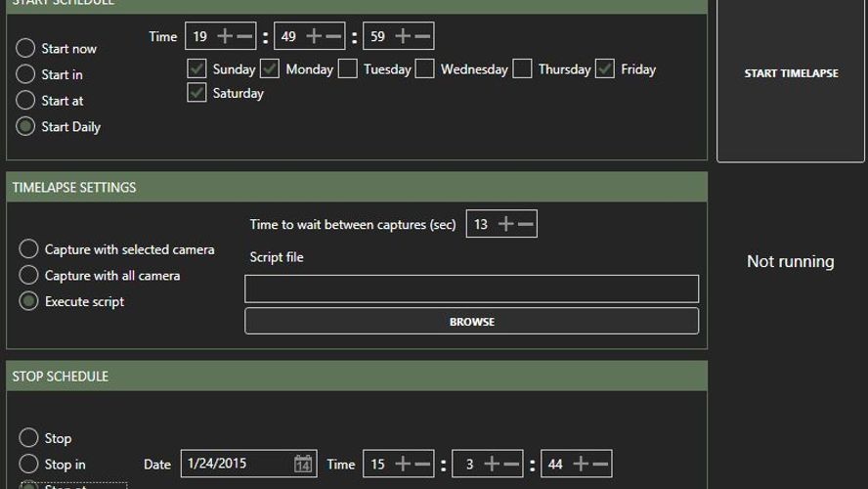
Task: Decrease start schedule minutes with minus
Action: tap(333, 36)
